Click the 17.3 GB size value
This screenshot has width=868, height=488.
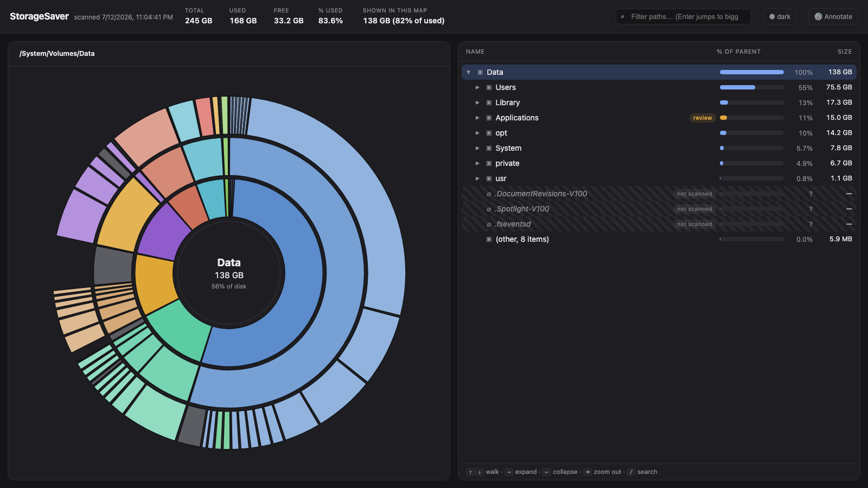coord(839,102)
